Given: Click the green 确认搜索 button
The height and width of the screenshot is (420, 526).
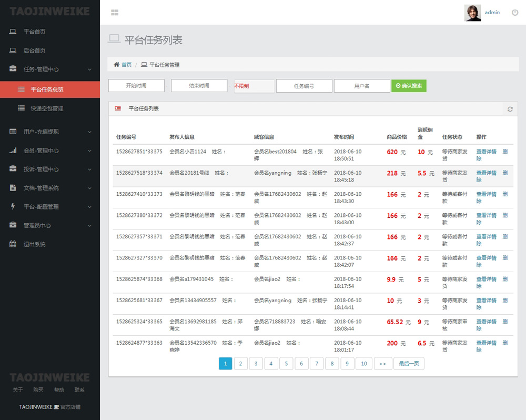Looking at the screenshot, I should coord(409,86).
